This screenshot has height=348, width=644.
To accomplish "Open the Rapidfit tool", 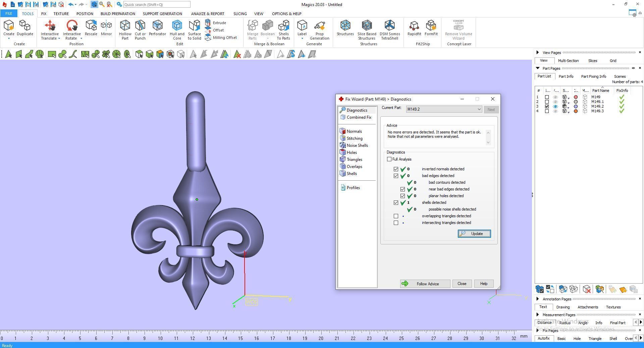I will [x=414, y=28].
